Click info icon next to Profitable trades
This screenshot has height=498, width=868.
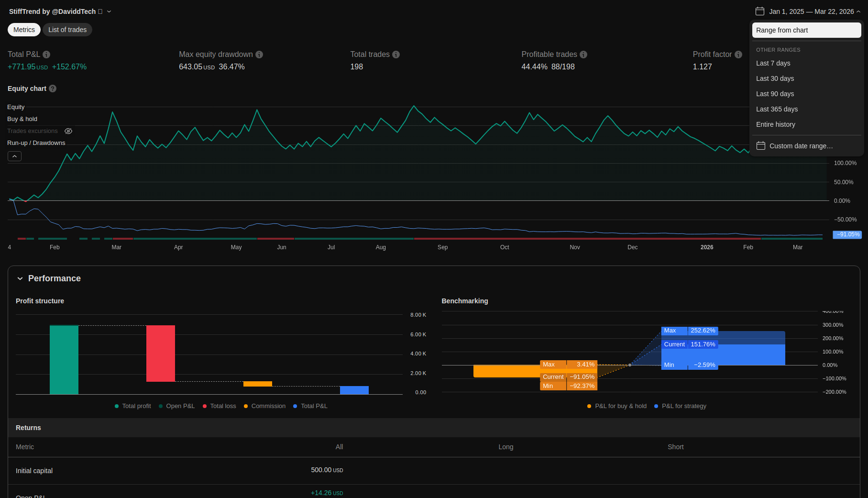coord(583,55)
